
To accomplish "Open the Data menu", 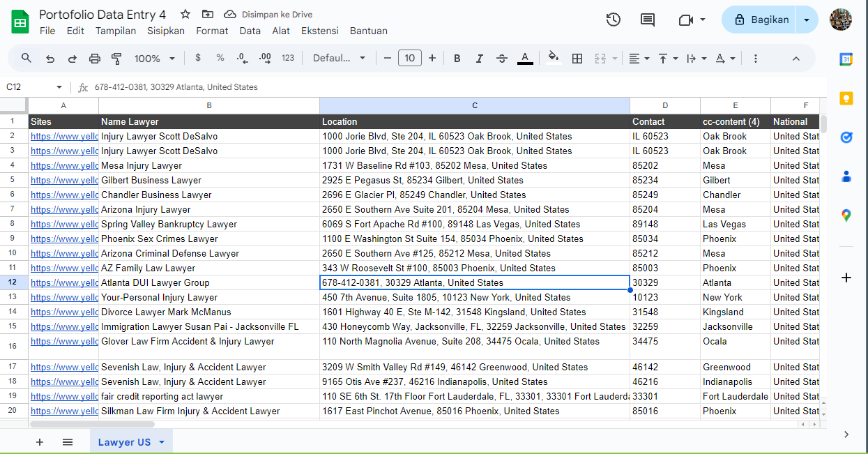I will [x=250, y=31].
